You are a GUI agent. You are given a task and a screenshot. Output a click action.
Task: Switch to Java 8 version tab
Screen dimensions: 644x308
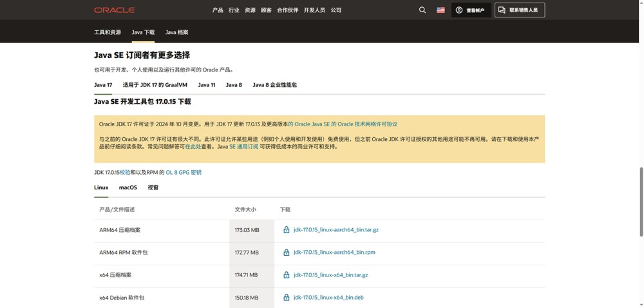(x=234, y=85)
